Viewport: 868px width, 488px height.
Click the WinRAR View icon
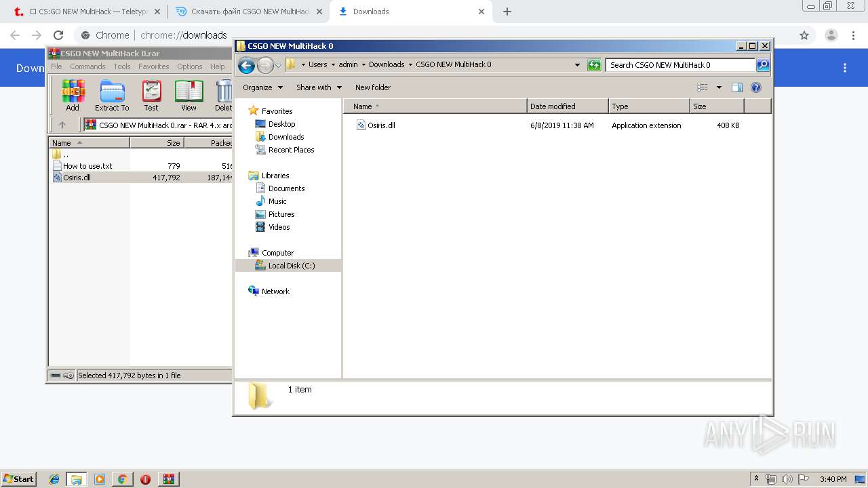click(189, 95)
